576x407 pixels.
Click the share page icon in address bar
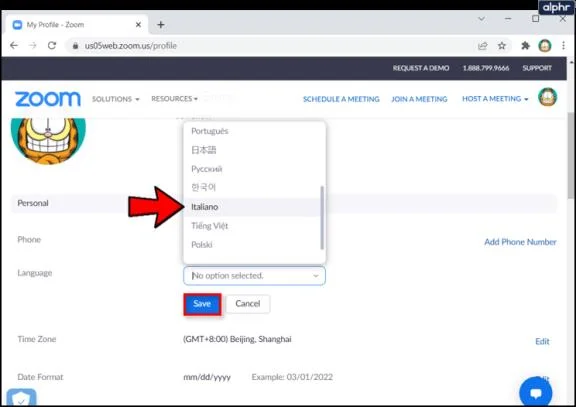(482, 46)
